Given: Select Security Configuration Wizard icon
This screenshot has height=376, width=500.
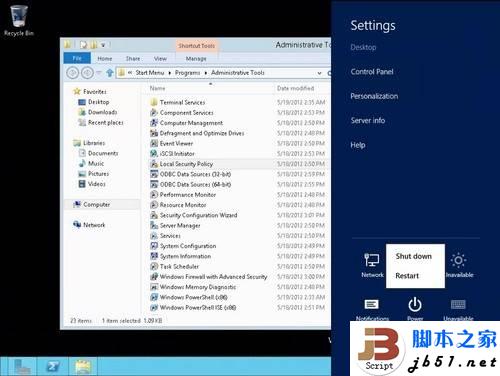Looking at the screenshot, I should click(154, 215).
